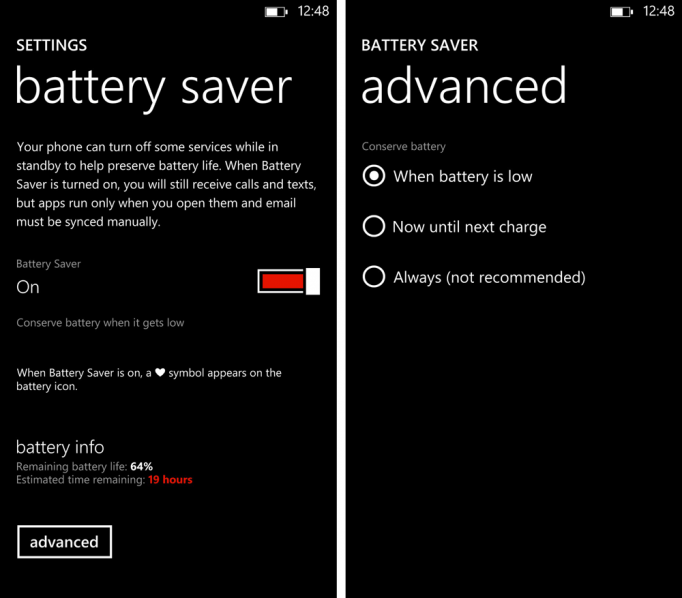
Task: Tap the Conserve battery section label
Action: tap(404, 147)
